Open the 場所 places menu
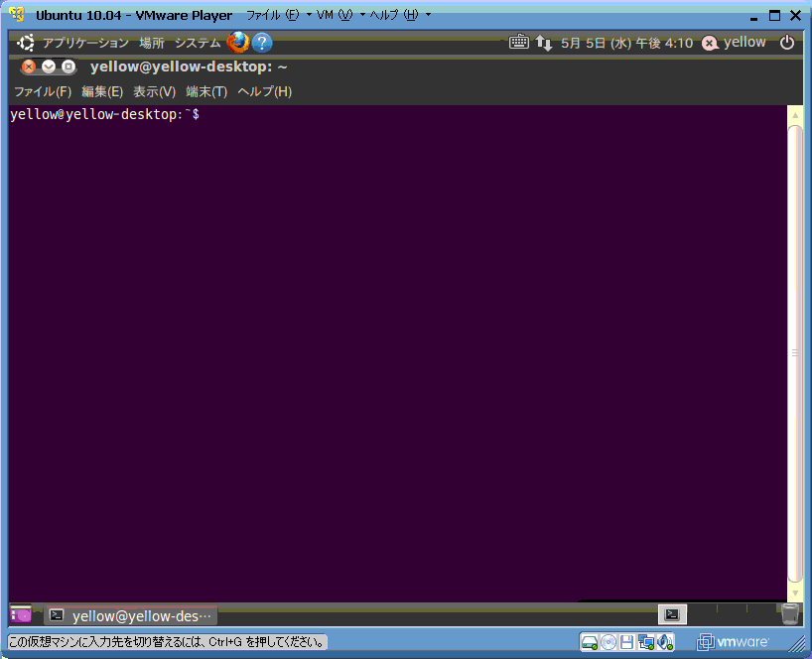The width and height of the screenshot is (812, 659). (152, 43)
